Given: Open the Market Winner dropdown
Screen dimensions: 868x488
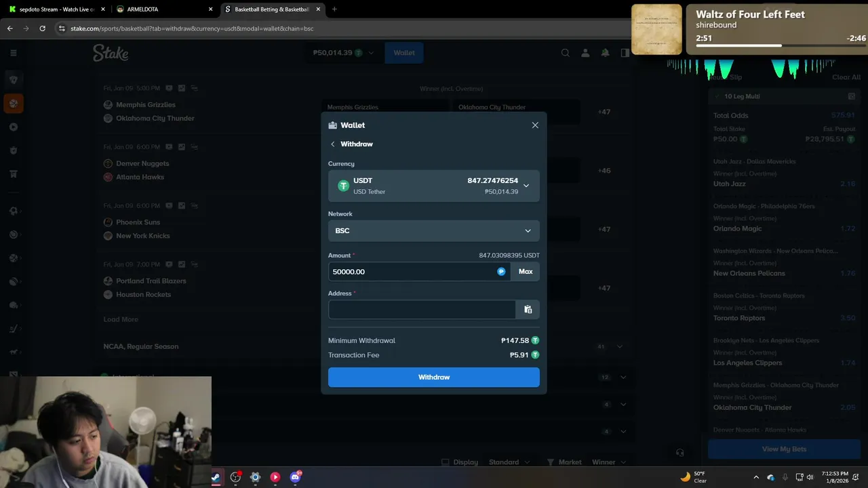Looking at the screenshot, I should click(608, 462).
